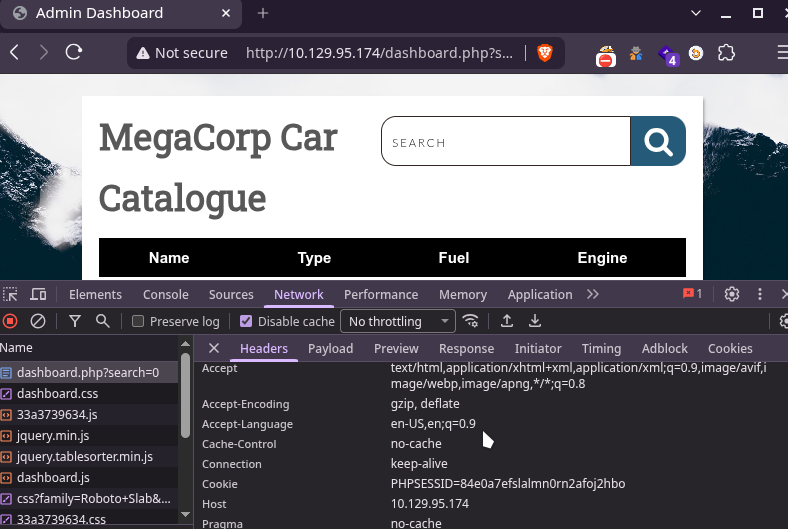
Task: Click the Not secure warning
Action: point(182,53)
